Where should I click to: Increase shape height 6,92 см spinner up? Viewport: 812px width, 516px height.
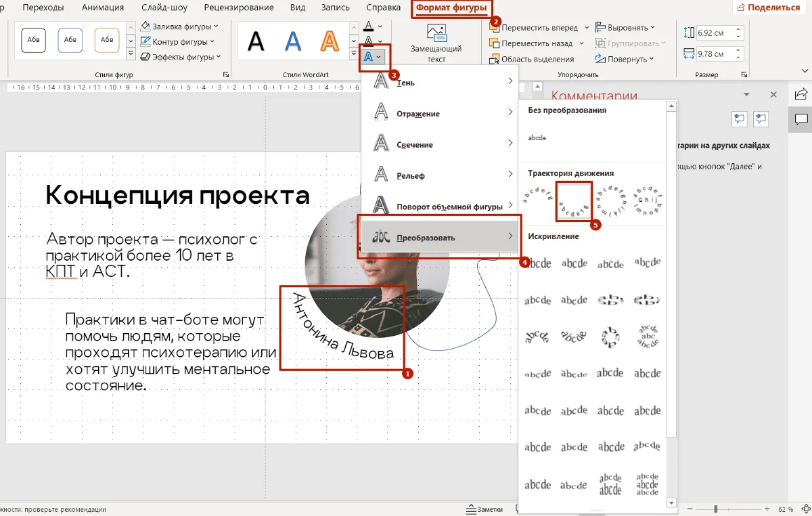pyautogui.click(x=738, y=29)
